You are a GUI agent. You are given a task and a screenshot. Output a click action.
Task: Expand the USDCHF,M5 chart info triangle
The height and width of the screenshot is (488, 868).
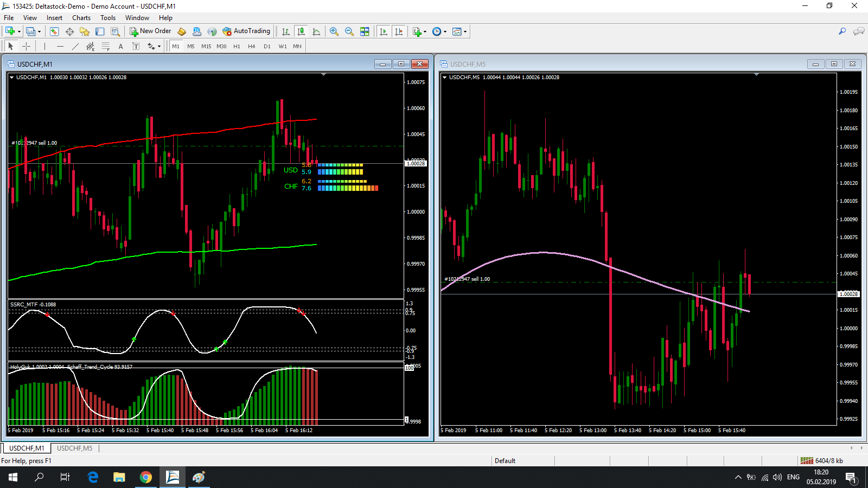444,78
